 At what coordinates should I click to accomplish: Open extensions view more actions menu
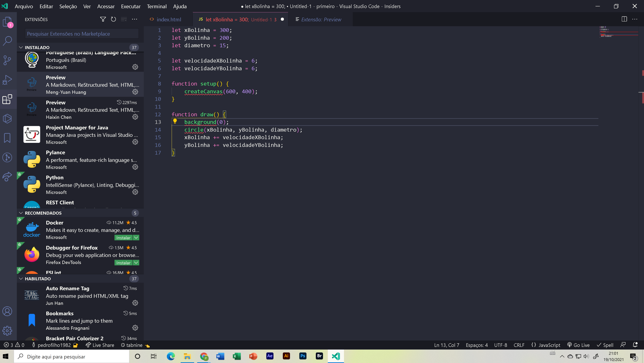point(134,19)
